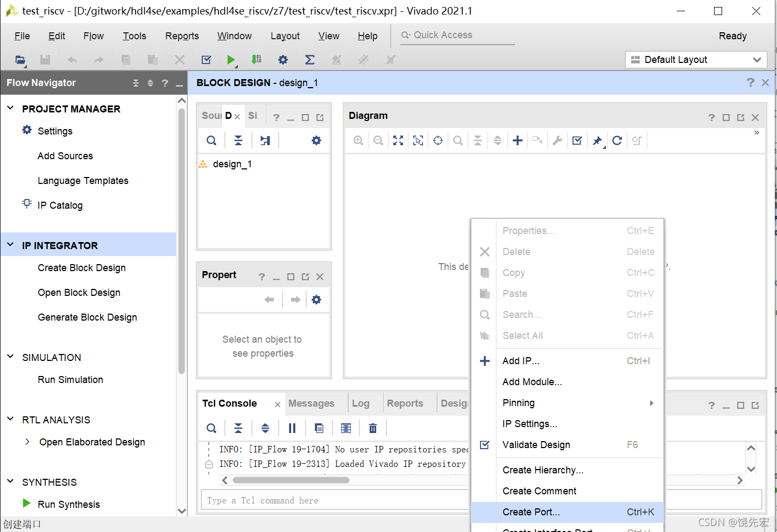The width and height of the screenshot is (777, 532).
Task: Click the Select Area icon in Diagram
Action: click(418, 140)
